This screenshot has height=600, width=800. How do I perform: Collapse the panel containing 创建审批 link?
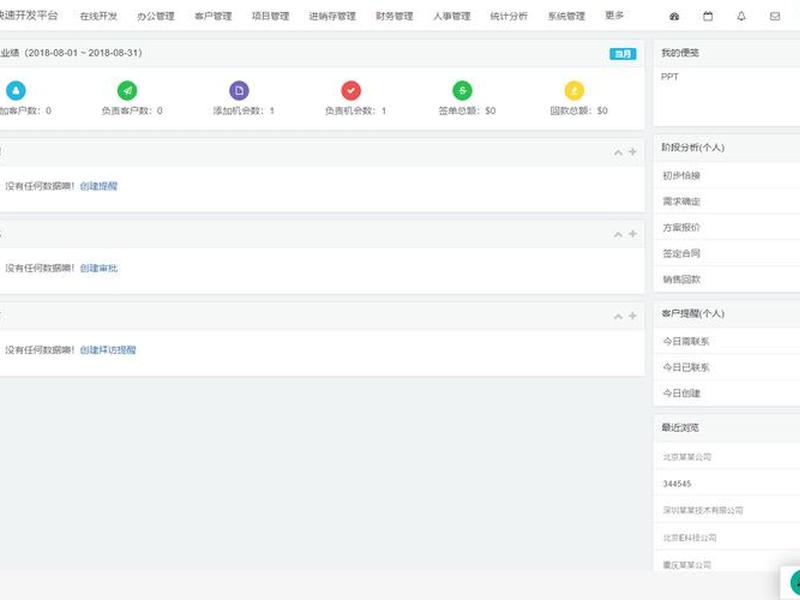pos(618,234)
